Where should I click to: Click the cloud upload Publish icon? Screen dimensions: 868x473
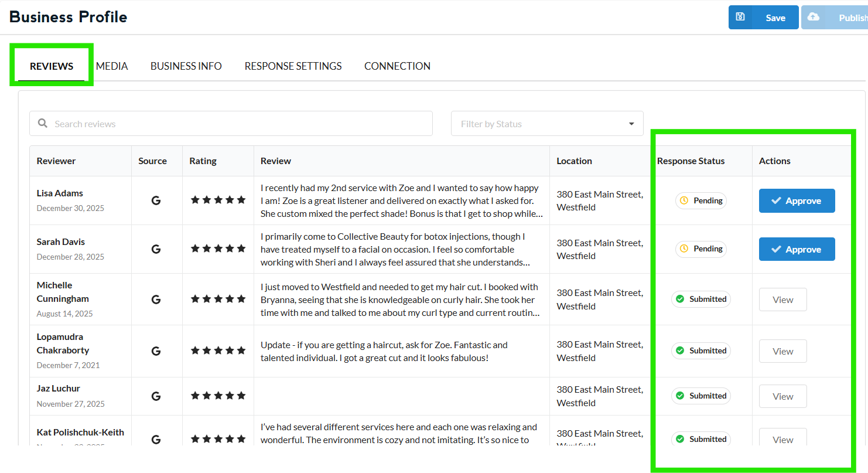[813, 17]
